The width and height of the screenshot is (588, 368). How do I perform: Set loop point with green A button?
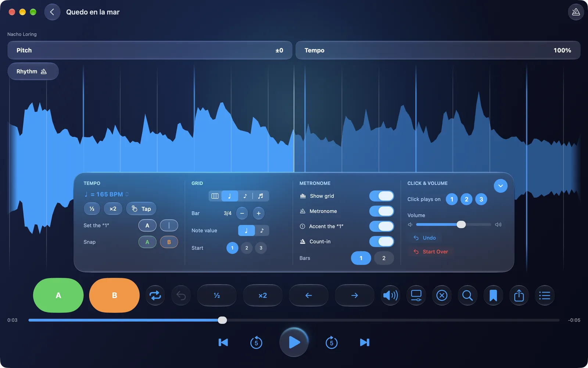58,295
